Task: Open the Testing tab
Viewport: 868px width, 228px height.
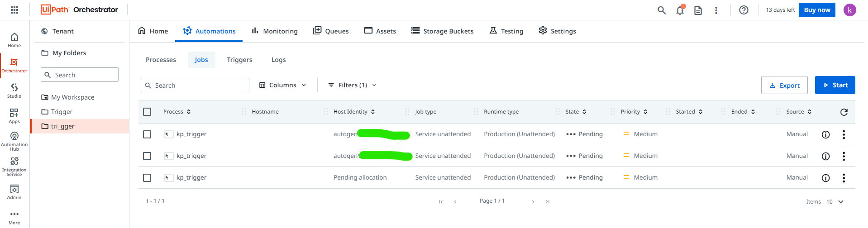Action: pos(506,31)
